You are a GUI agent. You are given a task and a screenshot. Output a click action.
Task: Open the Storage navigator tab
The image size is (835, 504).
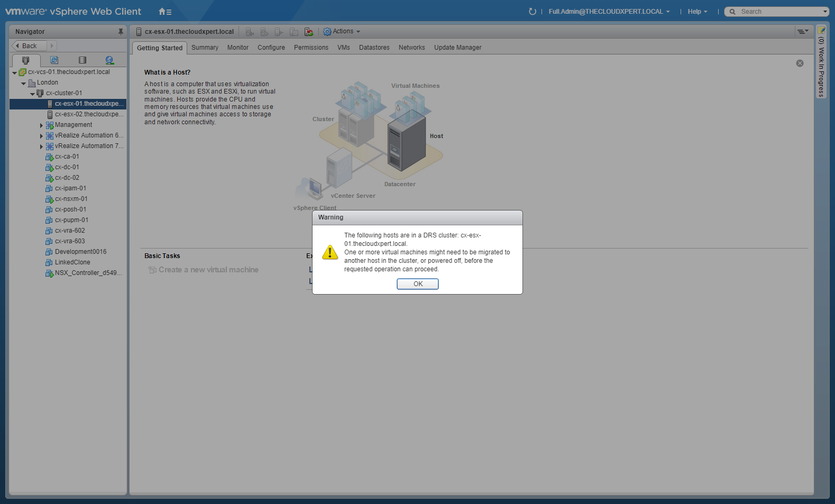click(x=82, y=60)
